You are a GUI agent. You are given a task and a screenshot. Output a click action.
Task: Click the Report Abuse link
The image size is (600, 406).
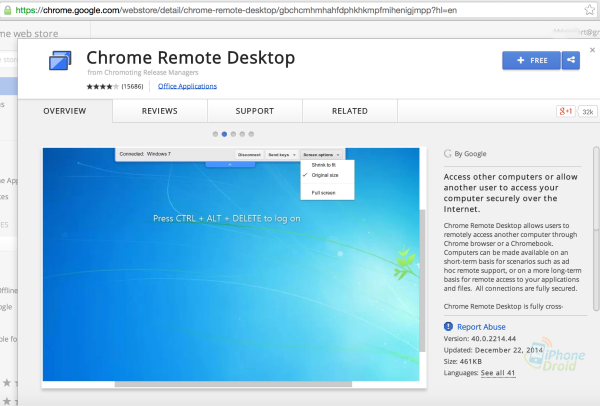(x=481, y=327)
